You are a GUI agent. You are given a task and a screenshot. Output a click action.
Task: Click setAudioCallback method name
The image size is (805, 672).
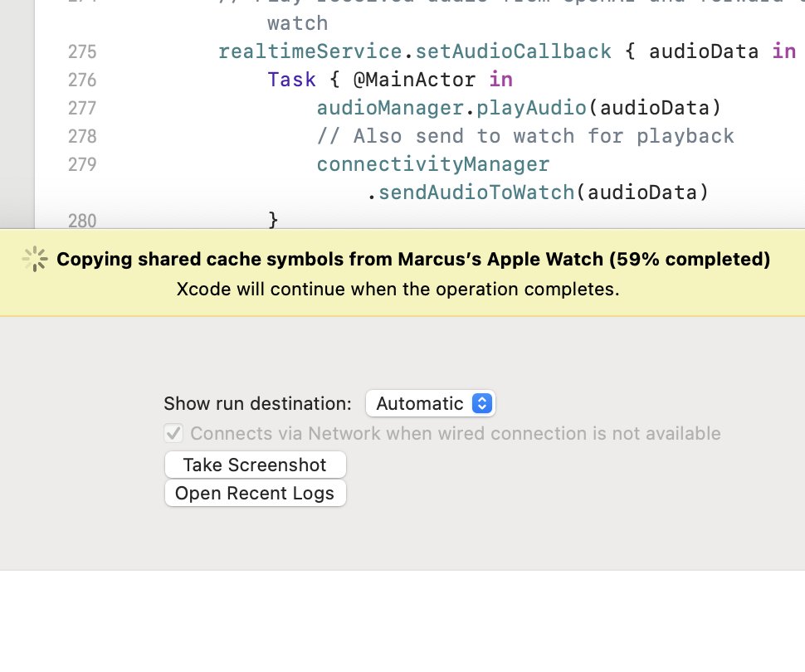coord(513,51)
